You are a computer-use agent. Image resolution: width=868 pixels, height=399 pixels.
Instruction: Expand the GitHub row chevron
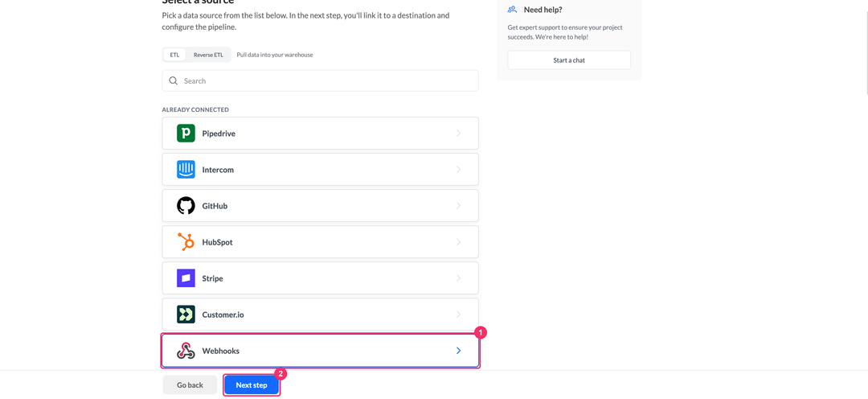pyautogui.click(x=458, y=206)
